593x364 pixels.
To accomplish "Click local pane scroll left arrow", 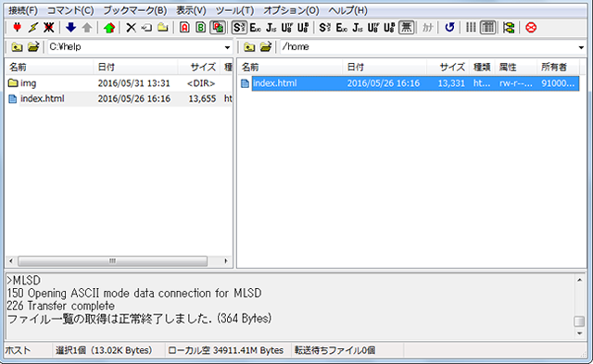I will 11,261.
